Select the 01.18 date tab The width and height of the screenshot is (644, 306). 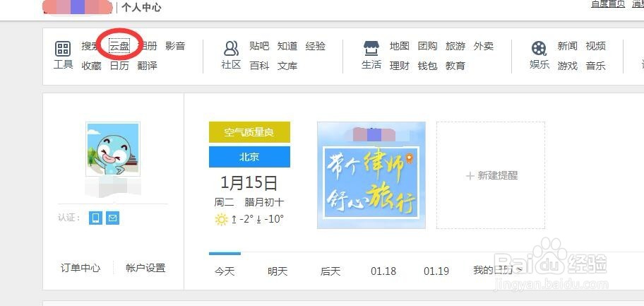pyautogui.click(x=383, y=271)
